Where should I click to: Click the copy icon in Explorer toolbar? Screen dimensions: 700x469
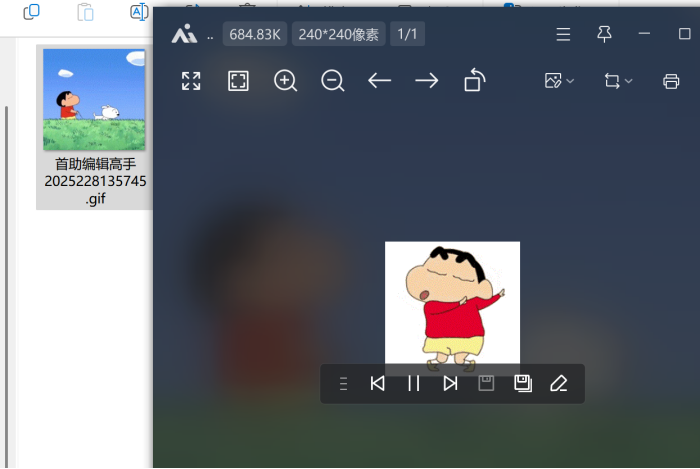pyautogui.click(x=31, y=12)
